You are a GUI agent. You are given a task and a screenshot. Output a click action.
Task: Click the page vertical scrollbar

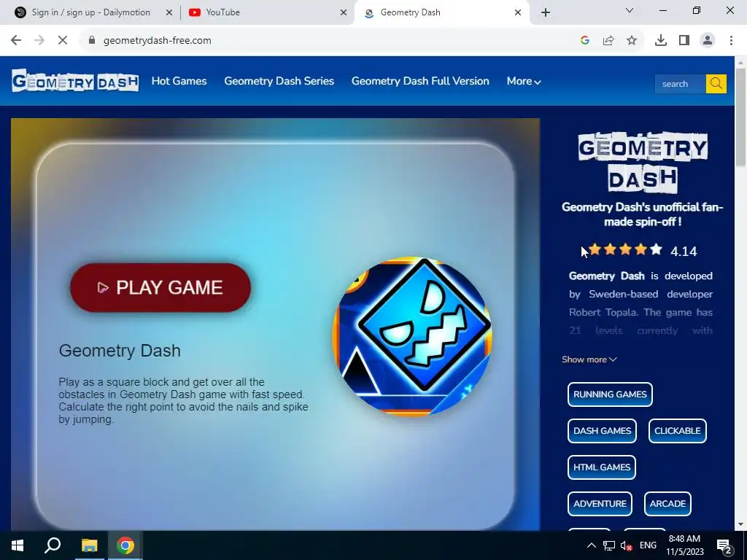pyautogui.click(x=741, y=117)
